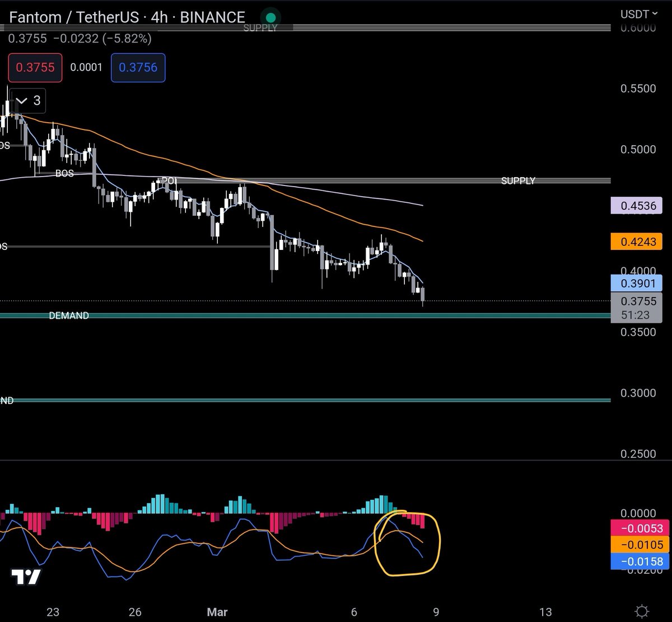Click the 0.3500 price axis label

point(638,332)
